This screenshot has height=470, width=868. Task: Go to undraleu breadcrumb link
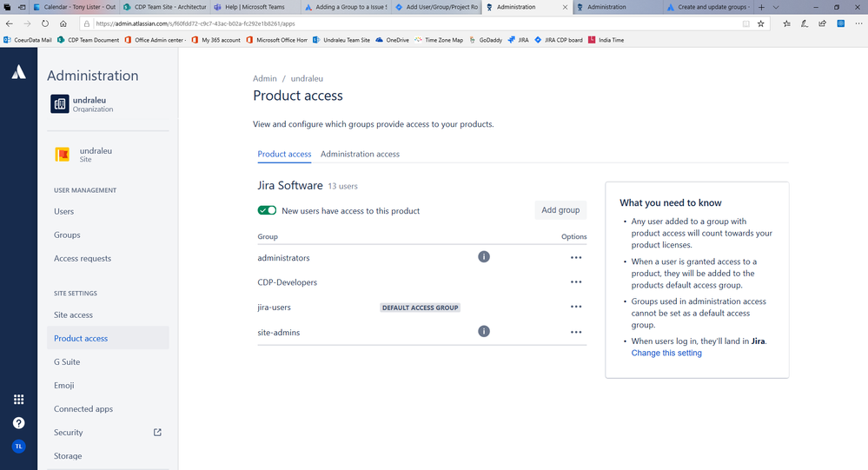(307, 78)
